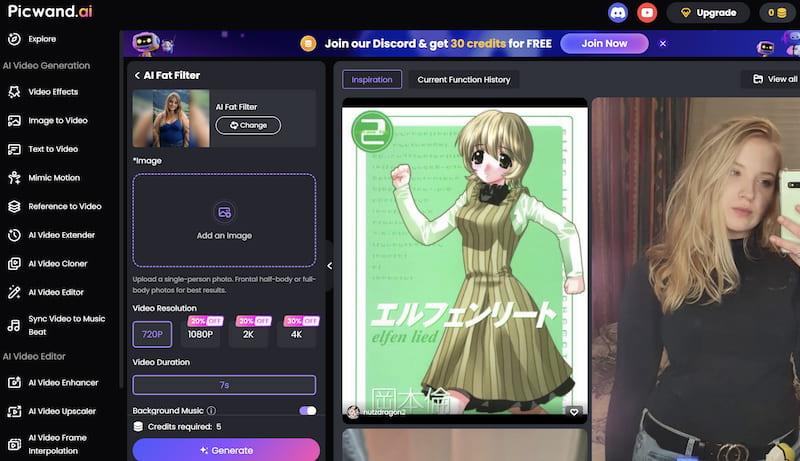Screen dimensions: 800x461
Task: Click the Reference to Video layers icon
Action: click(x=14, y=206)
